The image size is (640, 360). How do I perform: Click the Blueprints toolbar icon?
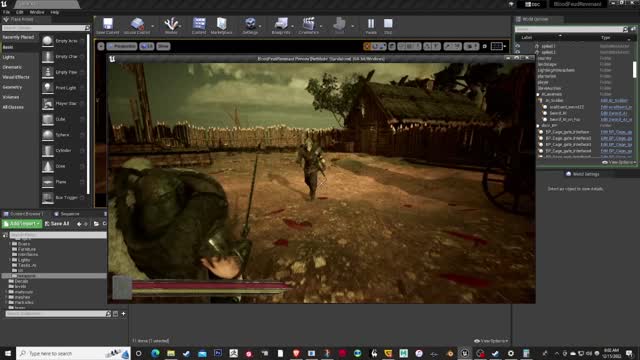tap(281, 23)
